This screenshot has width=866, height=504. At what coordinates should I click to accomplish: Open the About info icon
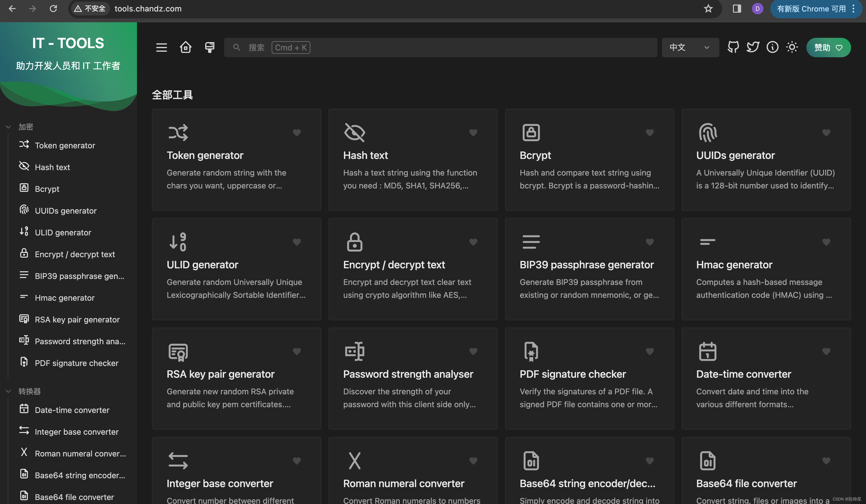(x=773, y=47)
